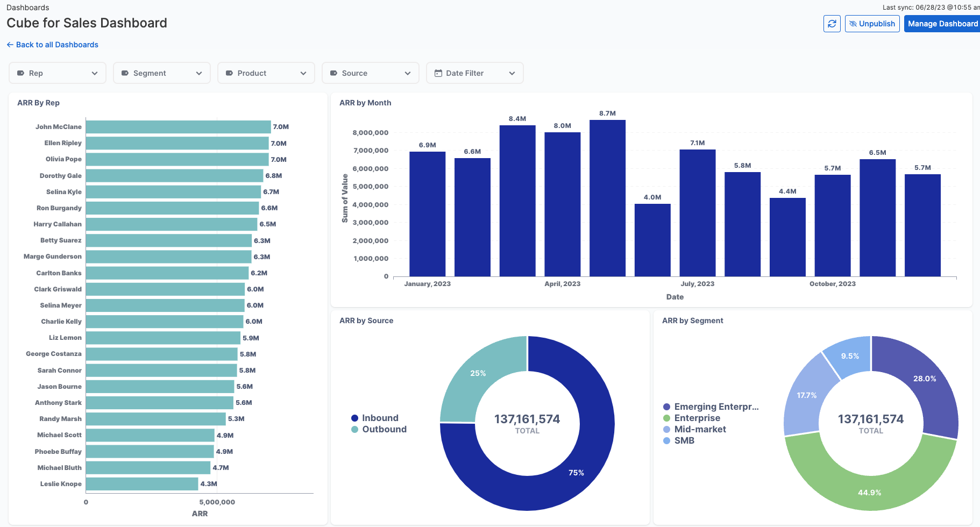Open the Date Filter dropdown
The image size is (980, 527).
(475, 73)
